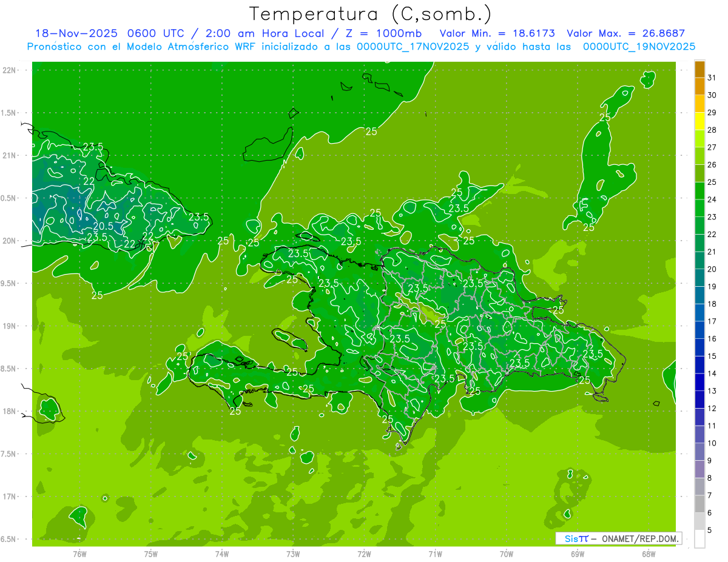Screen dimensions: 728x562
Task: Click the dark orange swatch above 31 on color scale
Action: (699, 69)
